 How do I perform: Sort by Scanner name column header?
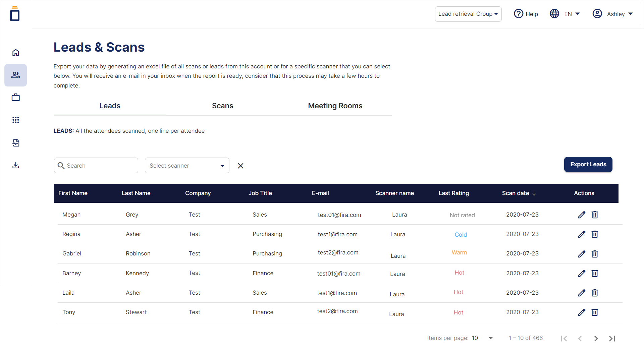(x=394, y=193)
